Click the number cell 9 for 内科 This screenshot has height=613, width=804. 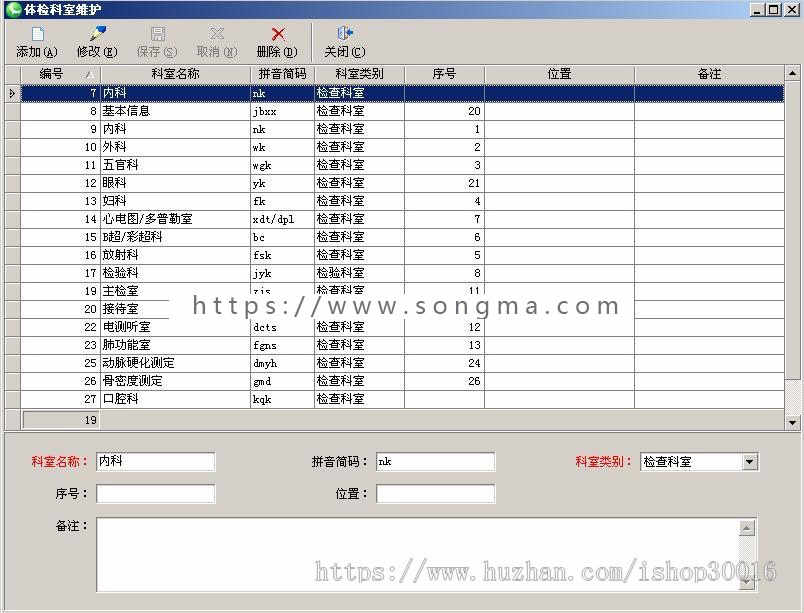[x=61, y=129]
